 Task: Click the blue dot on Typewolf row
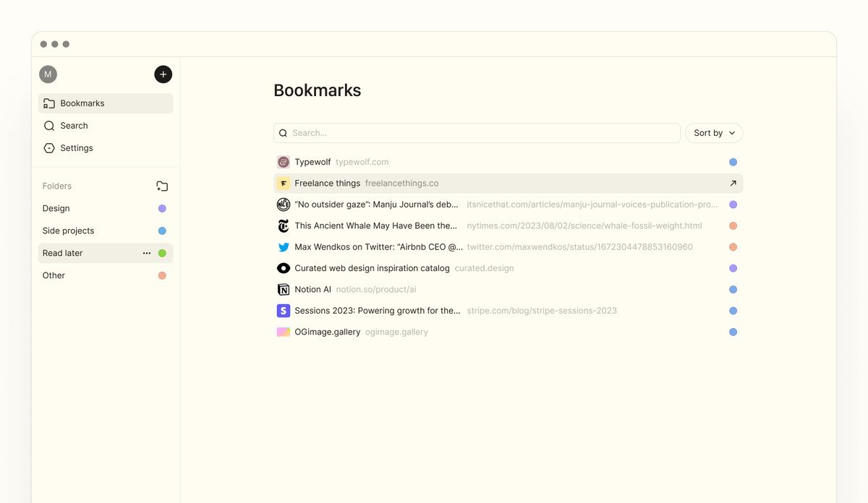click(733, 162)
